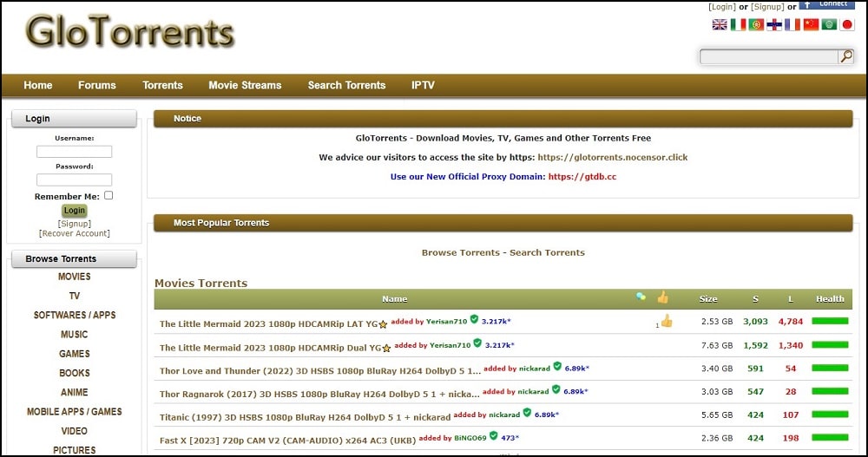Viewport: 868px width, 457px height.
Task: Sort by the comments column header icon
Action: 641,297
